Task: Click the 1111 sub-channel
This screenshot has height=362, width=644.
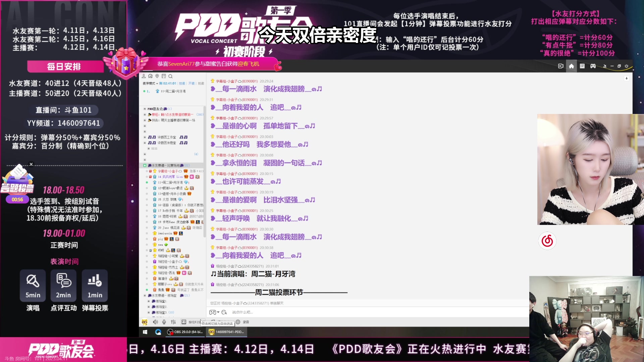Action: click(x=154, y=149)
